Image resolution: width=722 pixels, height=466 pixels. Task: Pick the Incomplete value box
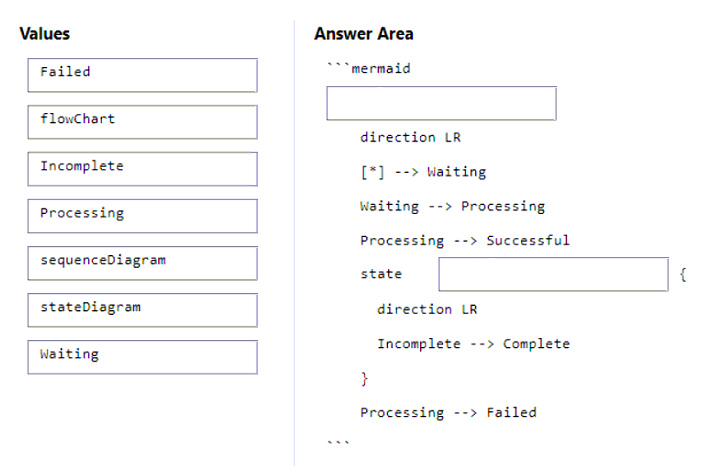pyautogui.click(x=142, y=169)
